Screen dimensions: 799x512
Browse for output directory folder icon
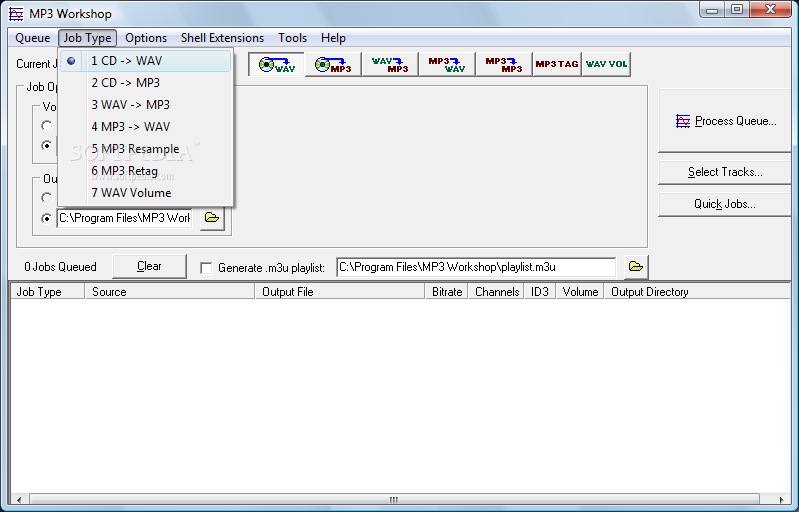tap(212, 218)
